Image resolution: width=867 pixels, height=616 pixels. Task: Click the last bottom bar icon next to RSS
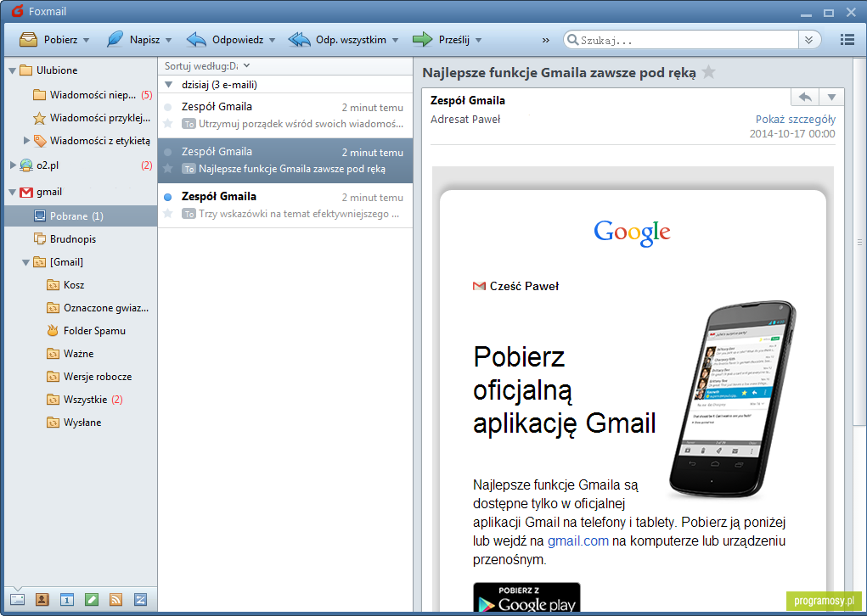140,599
